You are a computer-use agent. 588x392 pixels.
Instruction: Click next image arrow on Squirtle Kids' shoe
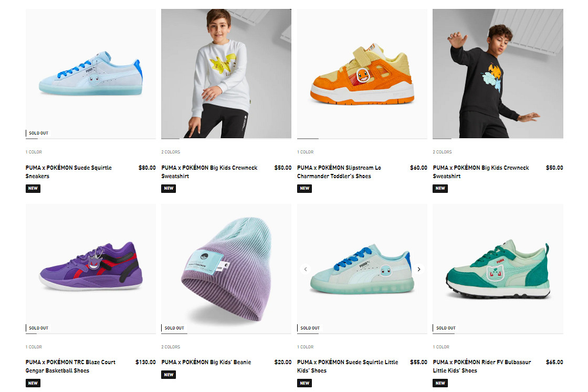pyautogui.click(x=419, y=269)
